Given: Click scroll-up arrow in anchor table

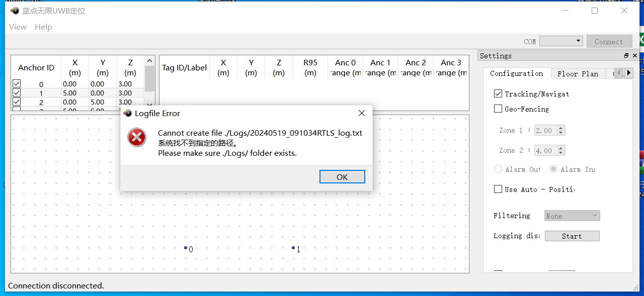Looking at the screenshot, I should (x=149, y=60).
